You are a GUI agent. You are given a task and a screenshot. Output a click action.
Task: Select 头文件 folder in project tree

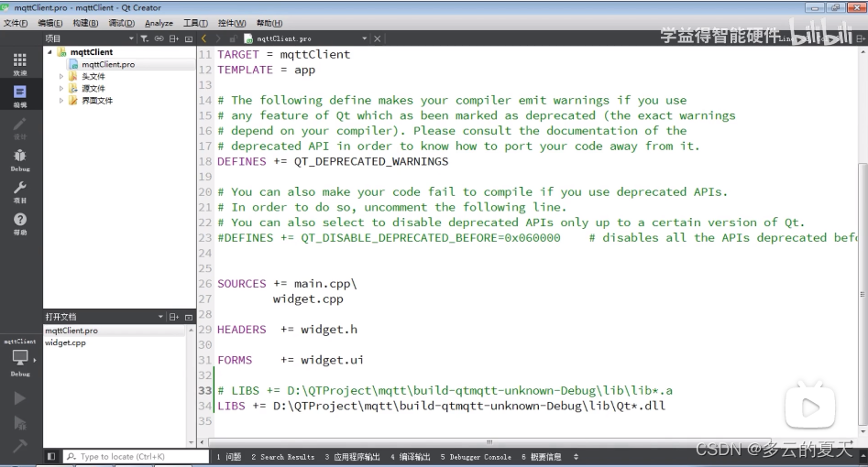click(x=93, y=76)
